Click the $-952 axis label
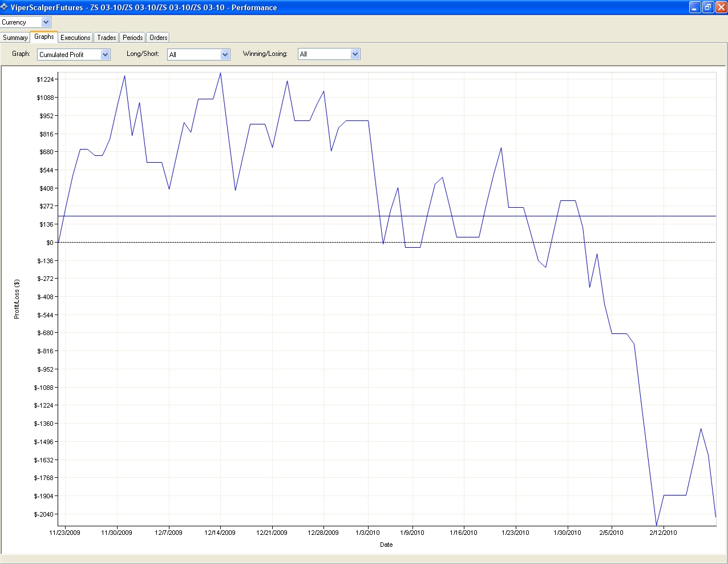The height and width of the screenshot is (564, 728). pos(46,369)
